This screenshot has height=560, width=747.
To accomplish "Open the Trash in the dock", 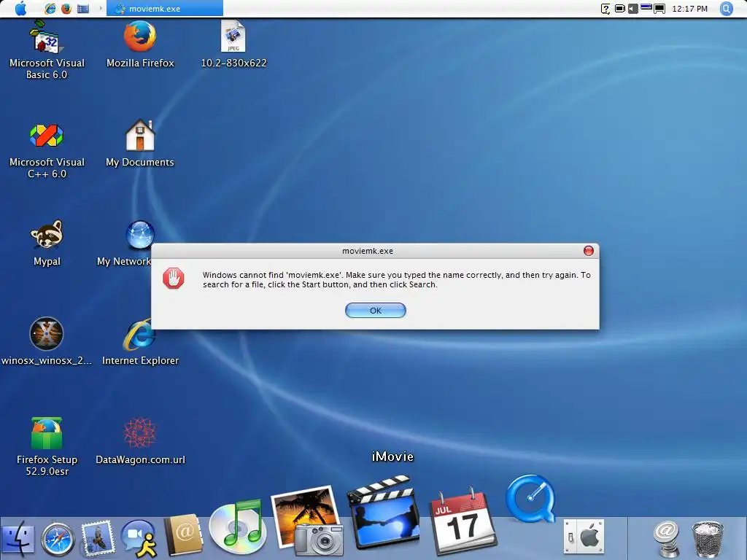I will (708, 539).
